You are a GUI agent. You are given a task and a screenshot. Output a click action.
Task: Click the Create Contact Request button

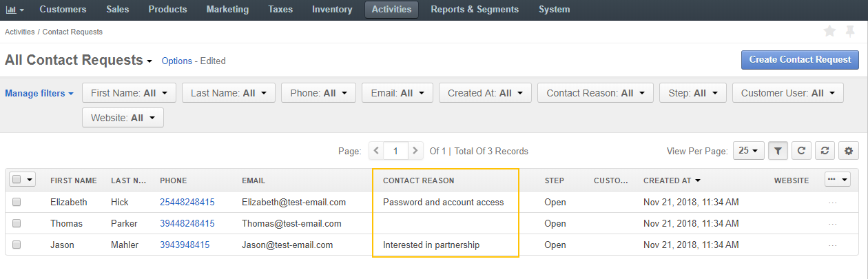tap(800, 60)
